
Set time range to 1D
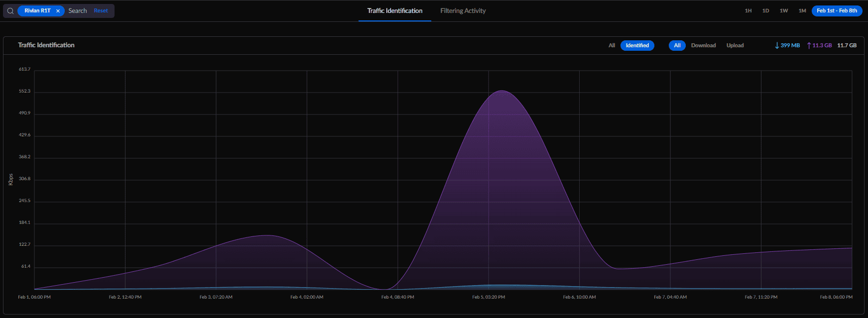(x=765, y=11)
